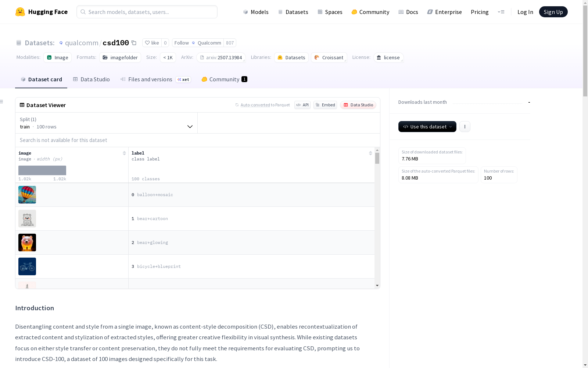Click the follower count 807

point(230,43)
